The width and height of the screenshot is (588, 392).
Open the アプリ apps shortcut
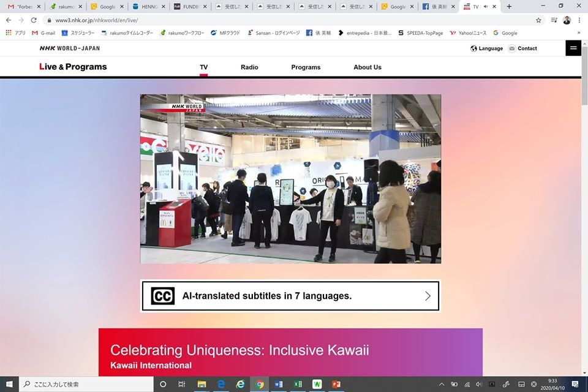(16, 33)
